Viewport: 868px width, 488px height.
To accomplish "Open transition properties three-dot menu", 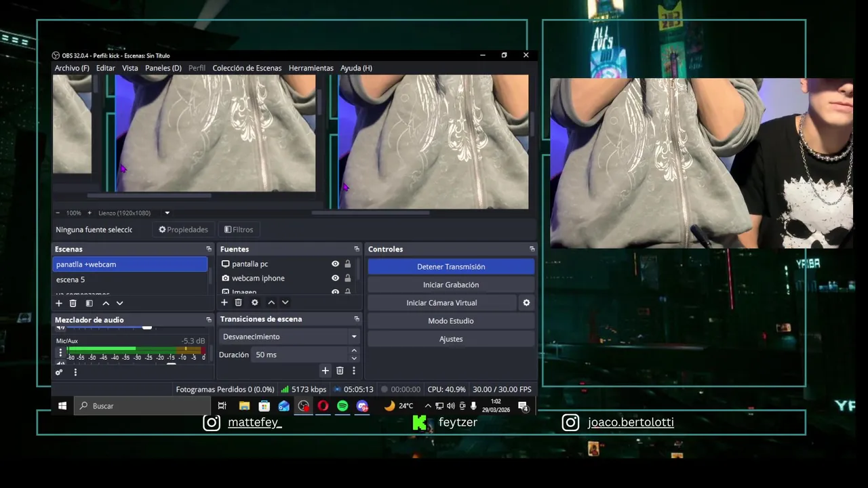I will (x=354, y=371).
